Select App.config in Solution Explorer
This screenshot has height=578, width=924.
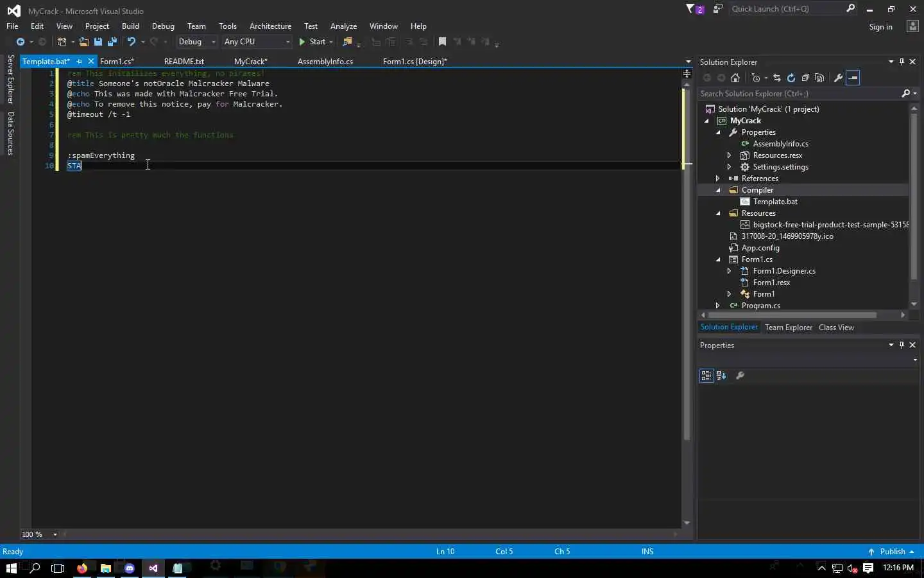(x=760, y=248)
